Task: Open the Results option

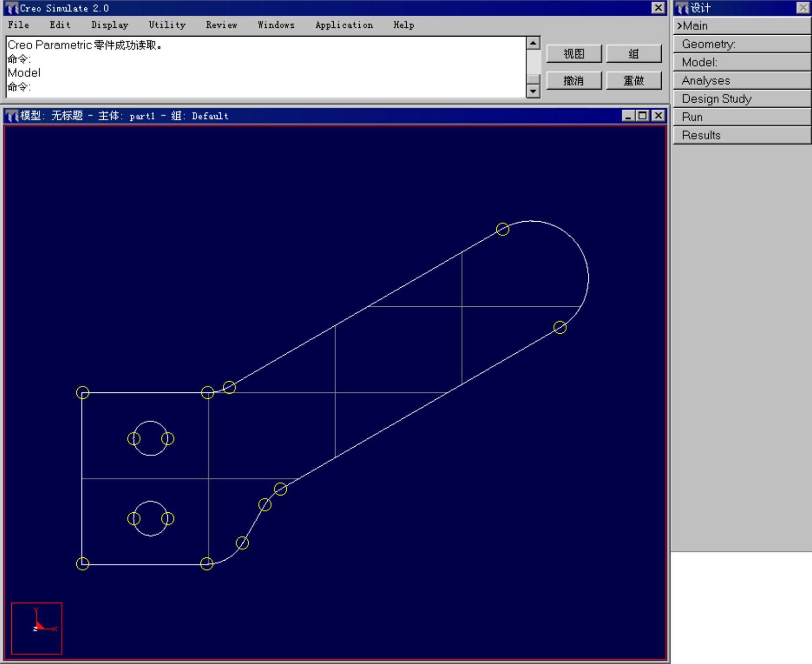Action: (742, 135)
